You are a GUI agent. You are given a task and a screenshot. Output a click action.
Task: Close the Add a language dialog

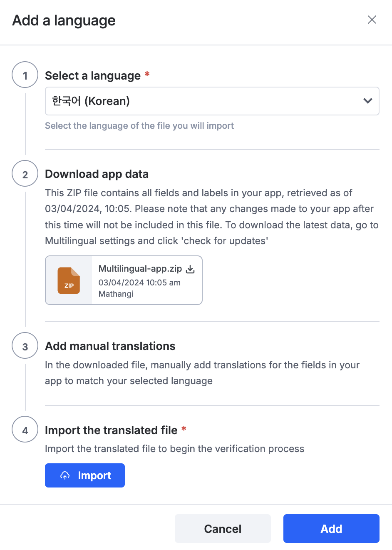coord(372,20)
